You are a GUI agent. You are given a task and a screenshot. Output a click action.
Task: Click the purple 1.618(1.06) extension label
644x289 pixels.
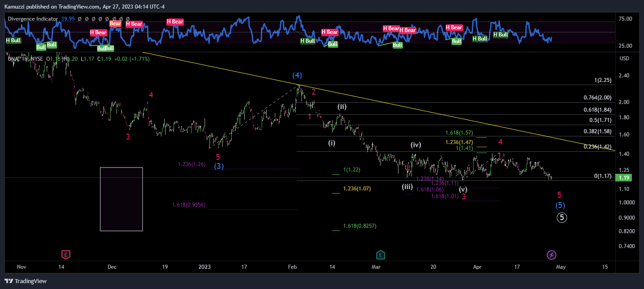point(430,190)
